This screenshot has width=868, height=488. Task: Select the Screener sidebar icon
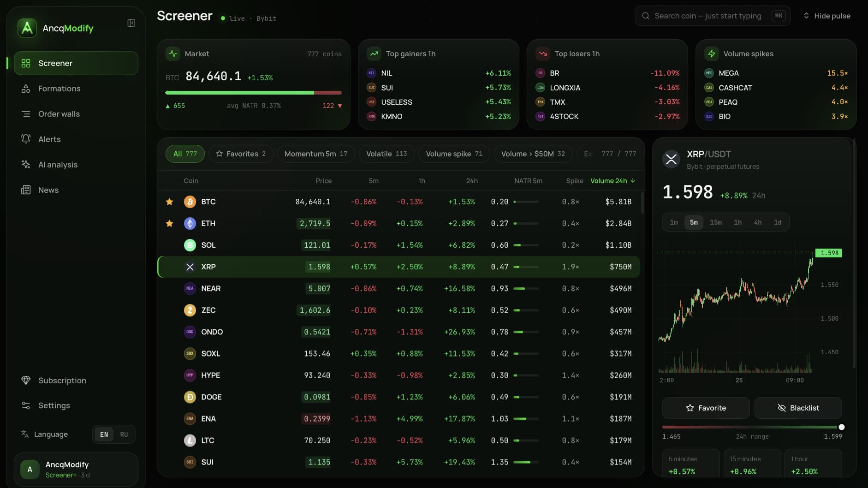tap(26, 63)
